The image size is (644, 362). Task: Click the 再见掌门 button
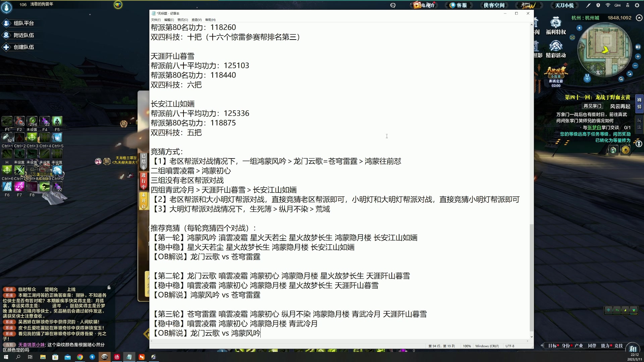point(592,106)
